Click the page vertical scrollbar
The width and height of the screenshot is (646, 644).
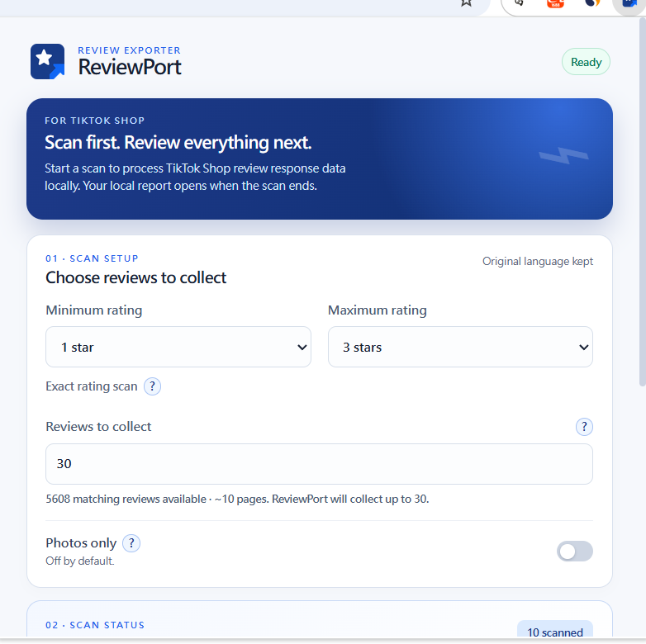pyautogui.click(x=642, y=201)
